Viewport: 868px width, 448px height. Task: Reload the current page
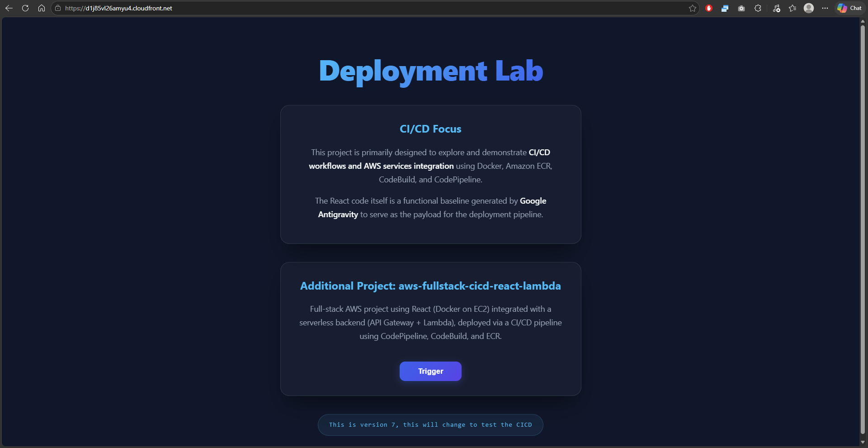(x=25, y=8)
